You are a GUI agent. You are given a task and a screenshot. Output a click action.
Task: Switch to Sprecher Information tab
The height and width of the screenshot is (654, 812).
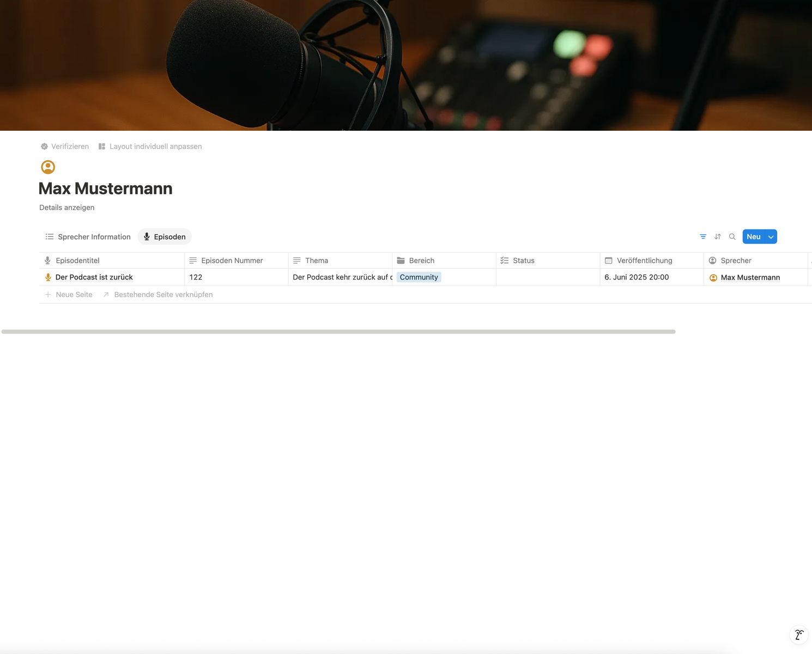(x=88, y=237)
